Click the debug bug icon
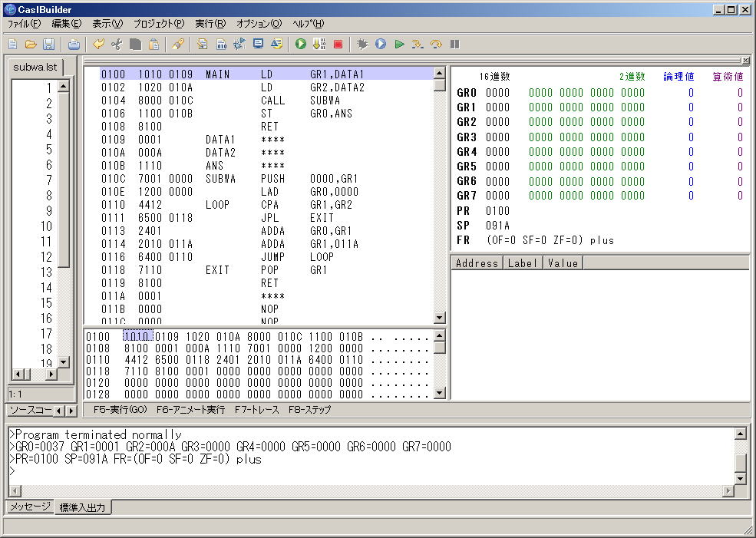756x538 pixels. click(362, 45)
